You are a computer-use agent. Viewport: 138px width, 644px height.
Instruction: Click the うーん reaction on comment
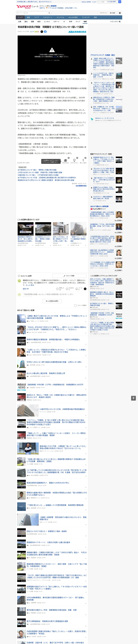point(77,289)
